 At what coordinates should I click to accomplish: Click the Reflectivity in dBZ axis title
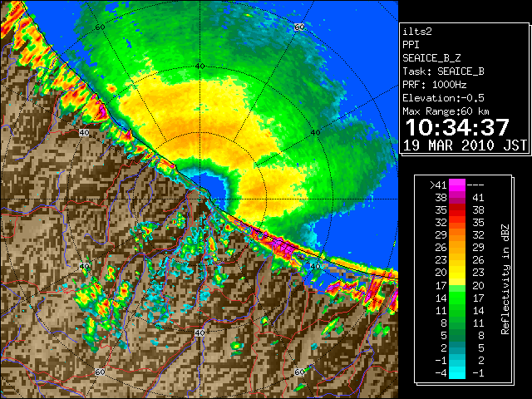[505, 279]
